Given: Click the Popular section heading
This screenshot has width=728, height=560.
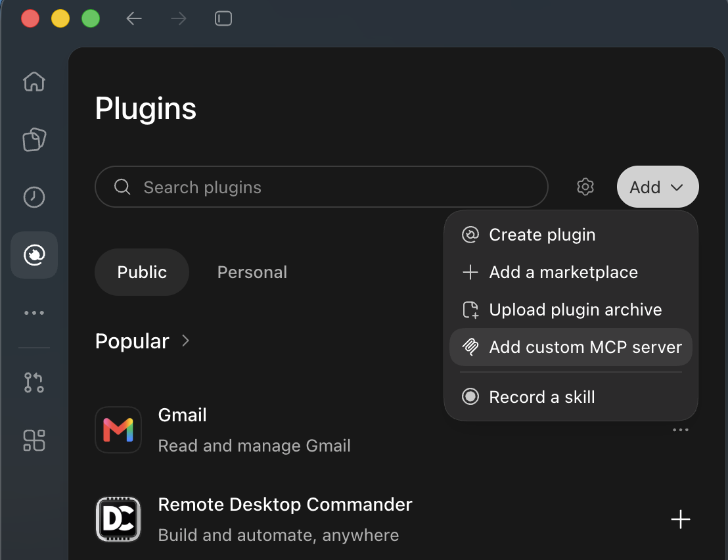Looking at the screenshot, I should [132, 341].
